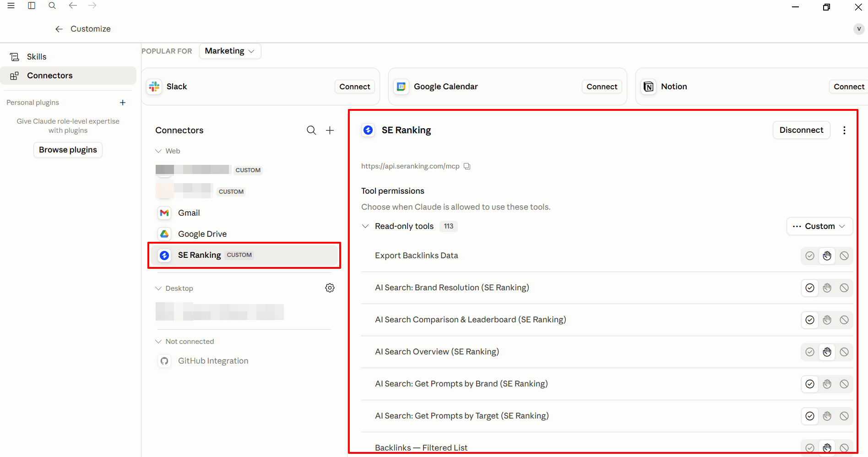Copy the SE Ranking MCP URL

point(467,166)
